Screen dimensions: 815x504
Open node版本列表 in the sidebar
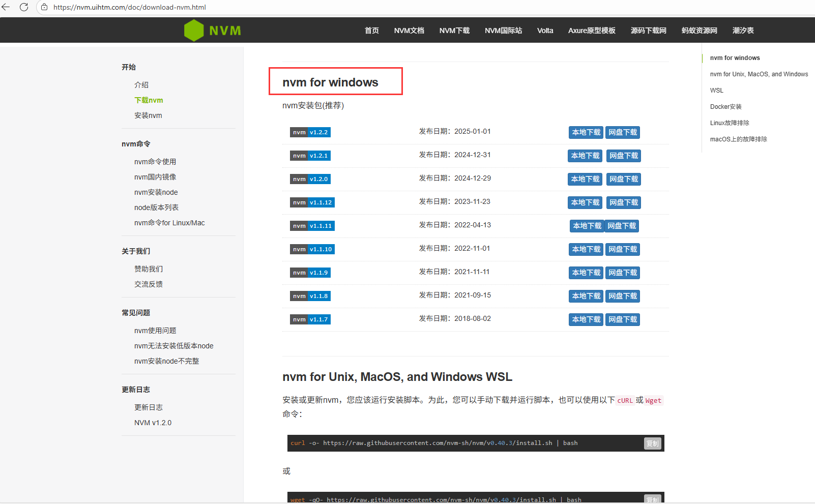coord(156,207)
